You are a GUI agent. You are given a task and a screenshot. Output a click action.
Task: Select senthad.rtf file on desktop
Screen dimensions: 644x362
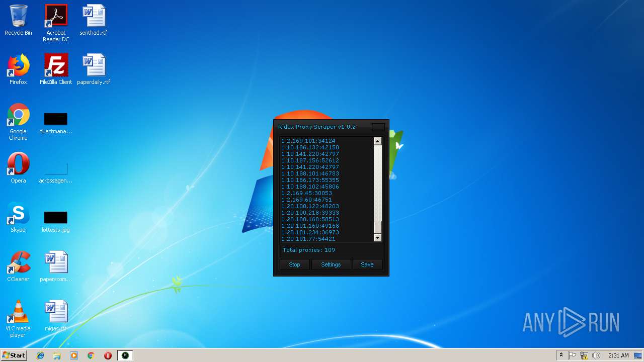pyautogui.click(x=94, y=21)
